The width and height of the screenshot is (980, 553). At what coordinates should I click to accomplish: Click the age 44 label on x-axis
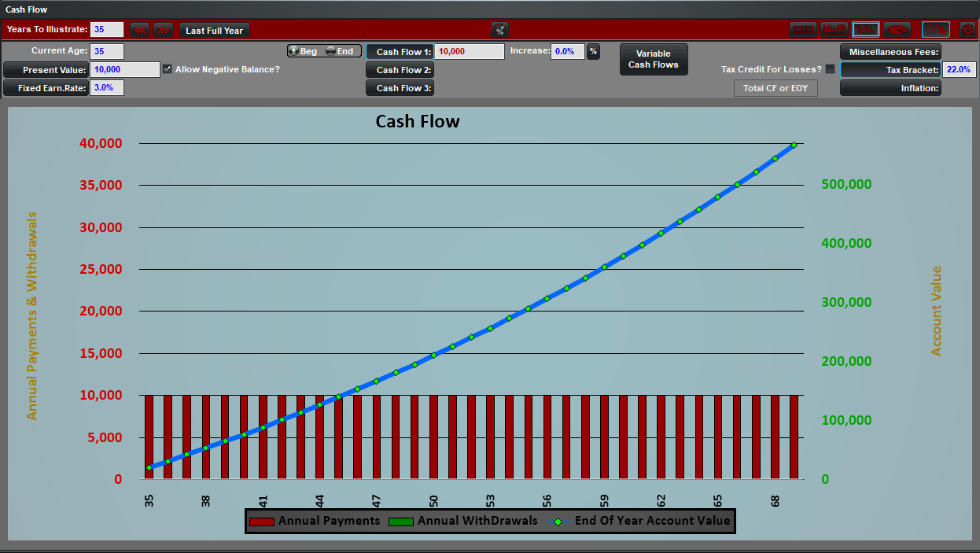click(x=319, y=500)
